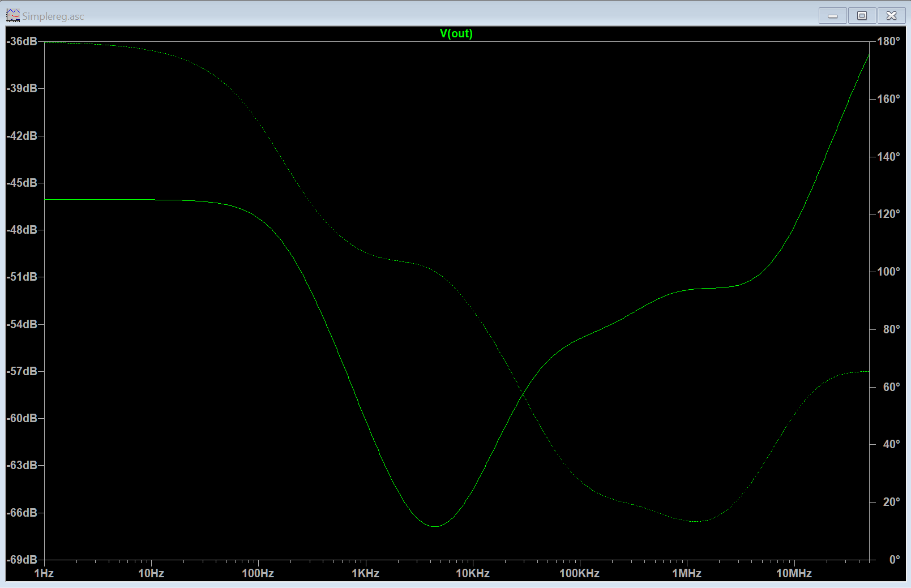Click the -63dB magnitude axis label
This screenshot has width=911, height=588.
coord(22,465)
